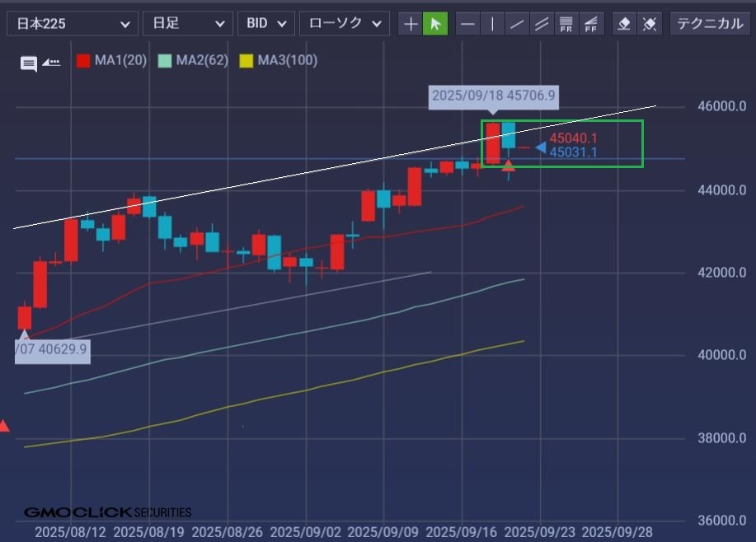Select the crosshair cursor tool
This screenshot has height=542, width=756.
(411, 24)
